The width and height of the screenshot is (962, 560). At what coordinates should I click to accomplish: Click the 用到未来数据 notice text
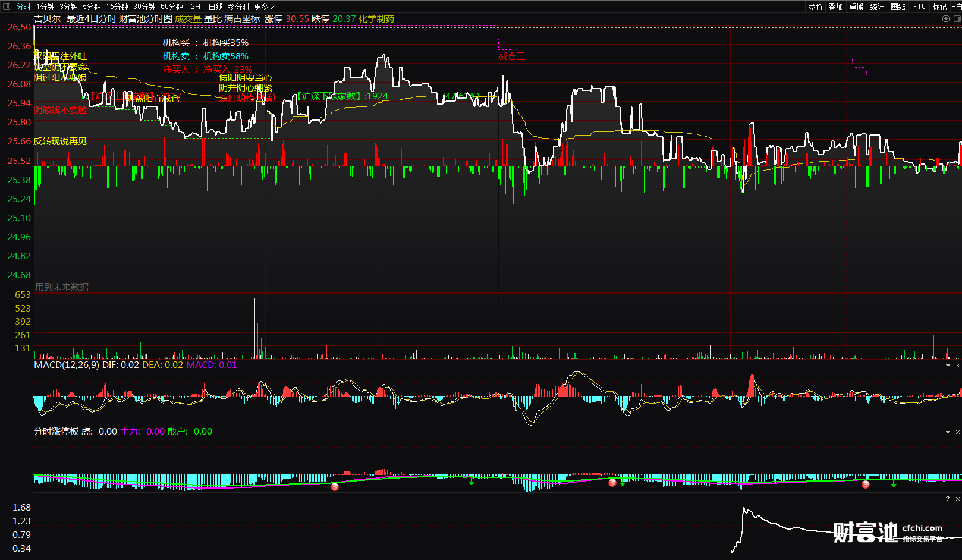pos(62,287)
